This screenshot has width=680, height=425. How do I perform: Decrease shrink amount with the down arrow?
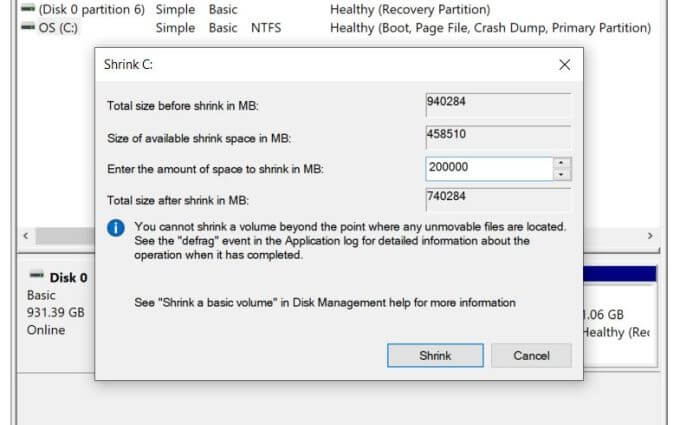click(x=562, y=175)
